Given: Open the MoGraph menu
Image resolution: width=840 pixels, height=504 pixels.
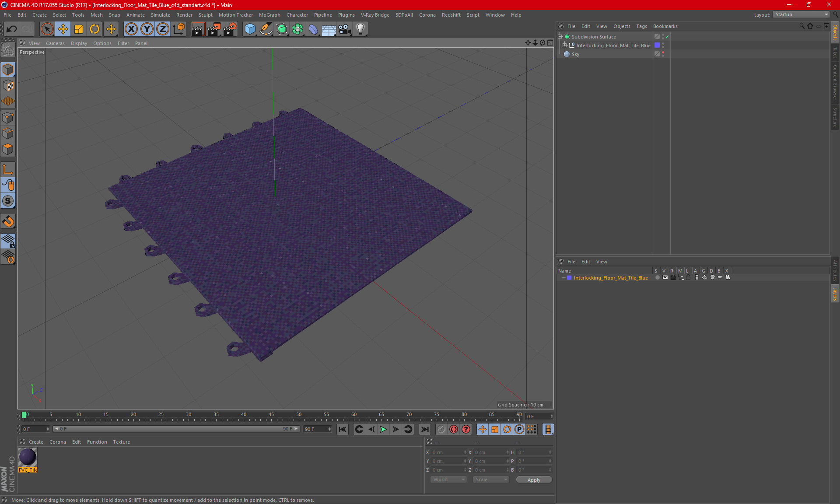Looking at the screenshot, I should (x=269, y=15).
